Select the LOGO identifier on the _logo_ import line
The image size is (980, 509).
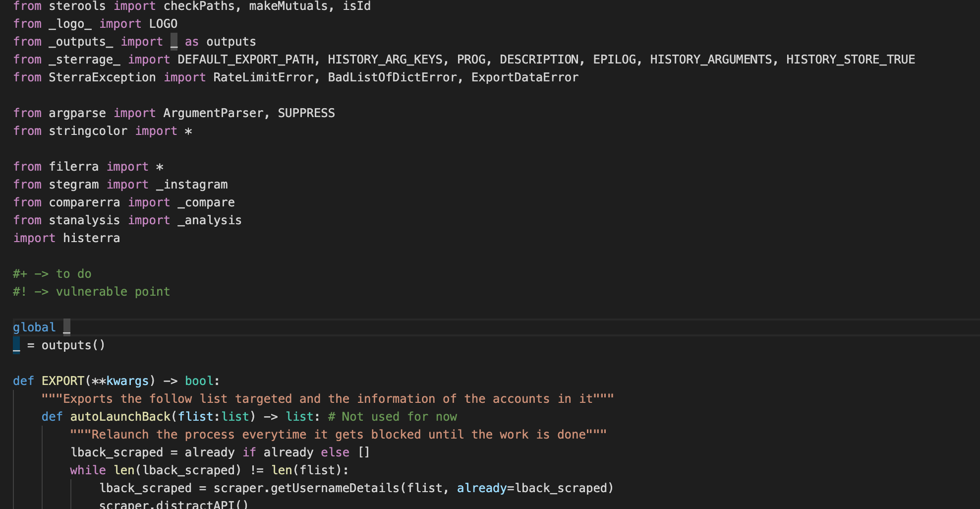(x=163, y=23)
